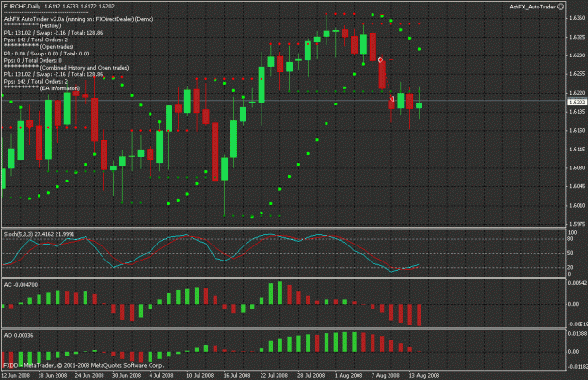Viewport: 588px width, 380px height.
Task: Click the smiley face expert advisor icon
Action: (x=561, y=7)
